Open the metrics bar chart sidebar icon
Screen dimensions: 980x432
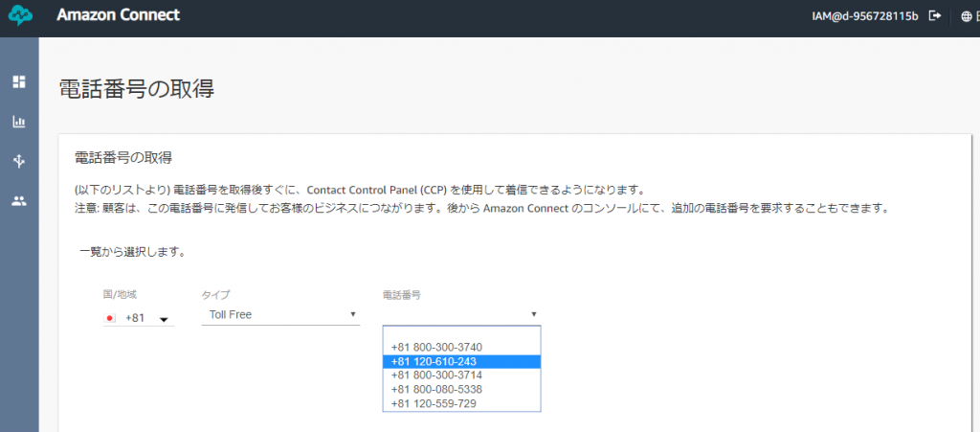(19, 122)
